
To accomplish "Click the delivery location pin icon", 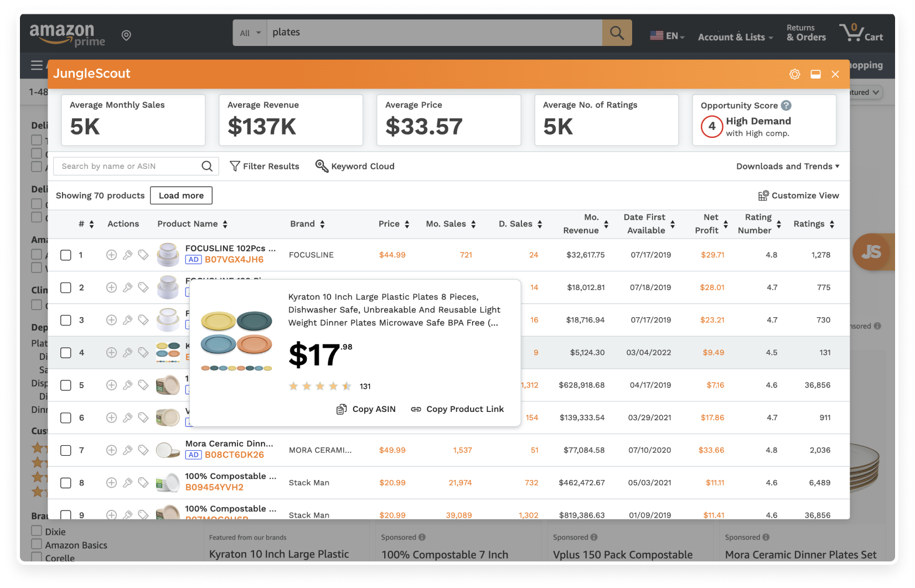I will (x=126, y=35).
